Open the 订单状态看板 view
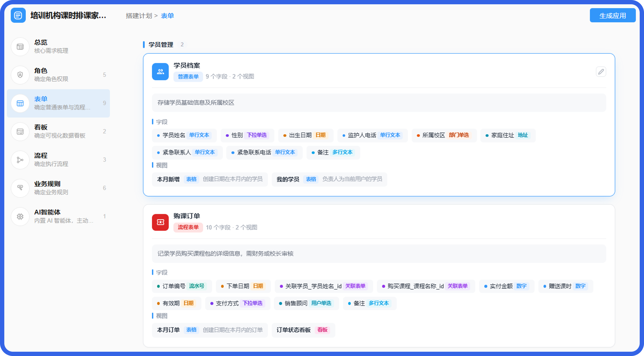Viewport: 644px width, 356px height. pyautogui.click(x=303, y=330)
